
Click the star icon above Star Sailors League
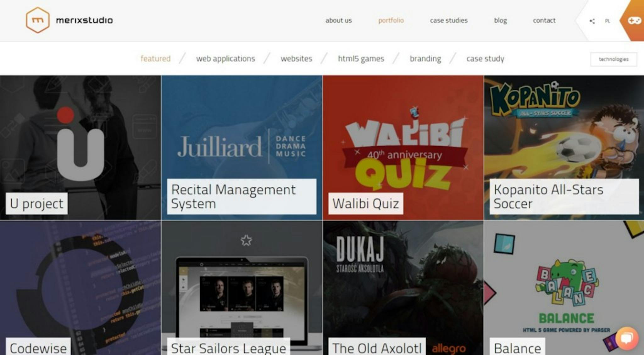point(246,240)
